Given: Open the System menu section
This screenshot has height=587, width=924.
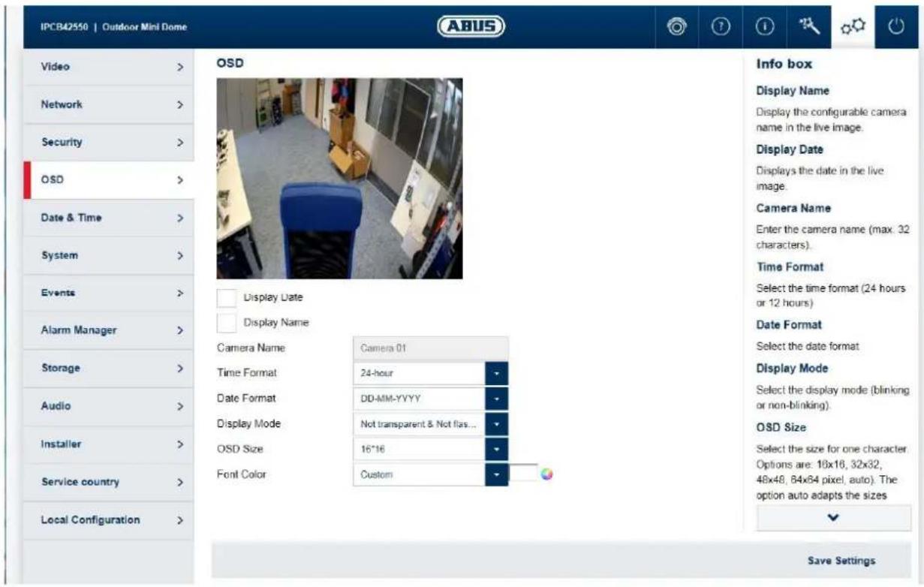Looking at the screenshot, I should tap(109, 255).
